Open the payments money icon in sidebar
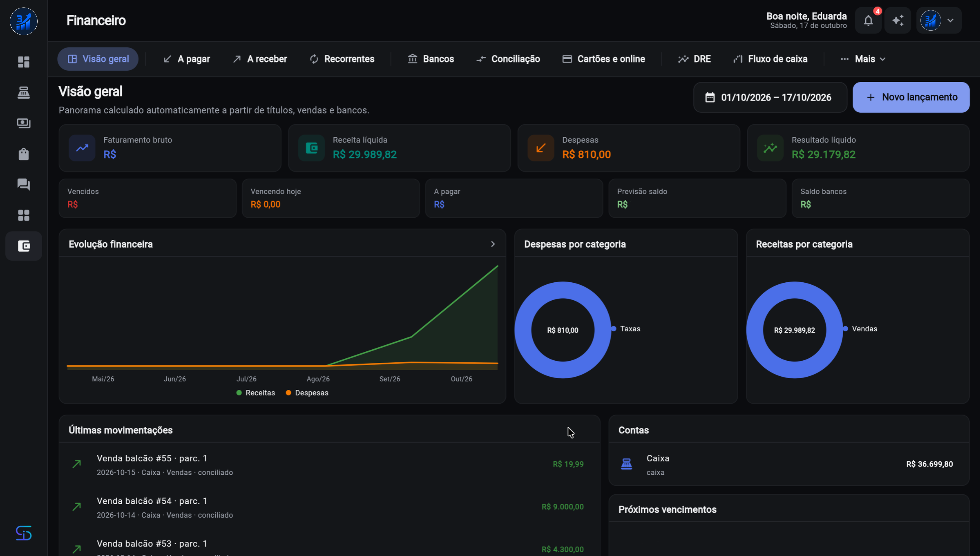The height and width of the screenshot is (556, 980). click(x=24, y=123)
